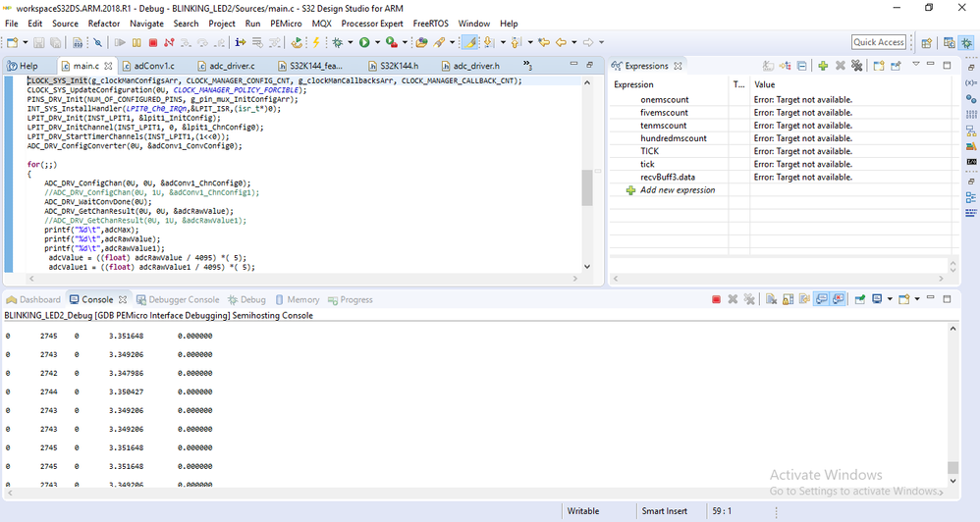This screenshot has width=980, height=522.
Task: Click the green plus Add expression toolbar icon
Action: 823,66
